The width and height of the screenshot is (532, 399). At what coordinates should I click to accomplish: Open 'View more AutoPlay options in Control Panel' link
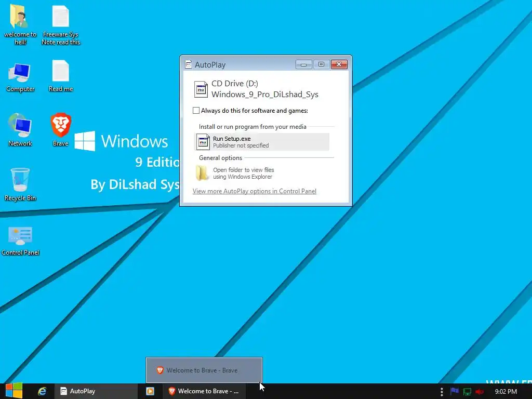(255, 191)
